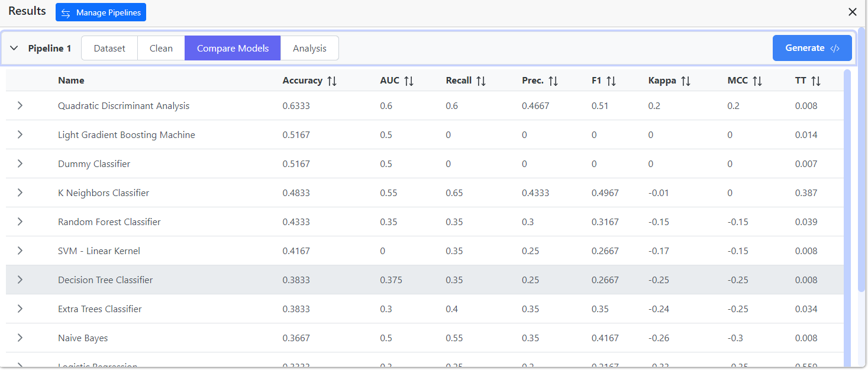The height and width of the screenshot is (372, 868).
Task: Expand the Random Forest Classifier row
Action: [x=20, y=222]
